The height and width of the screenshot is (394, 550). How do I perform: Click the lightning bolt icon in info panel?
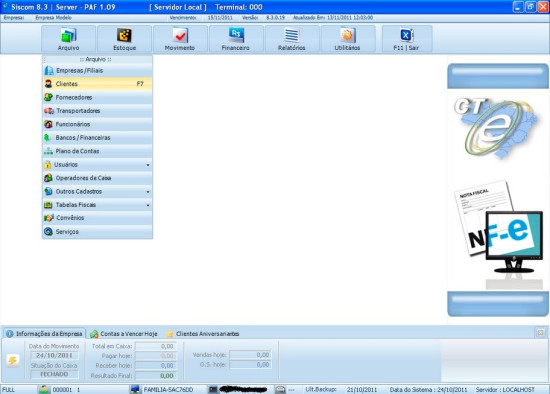tap(13, 360)
